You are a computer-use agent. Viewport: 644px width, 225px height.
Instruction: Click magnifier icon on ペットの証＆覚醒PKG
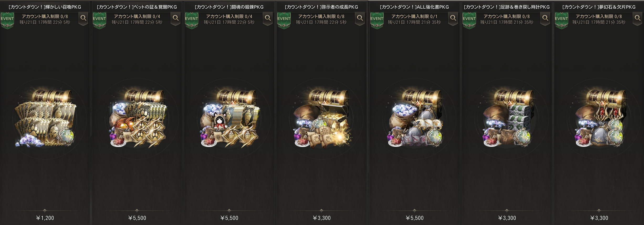pyautogui.click(x=175, y=18)
